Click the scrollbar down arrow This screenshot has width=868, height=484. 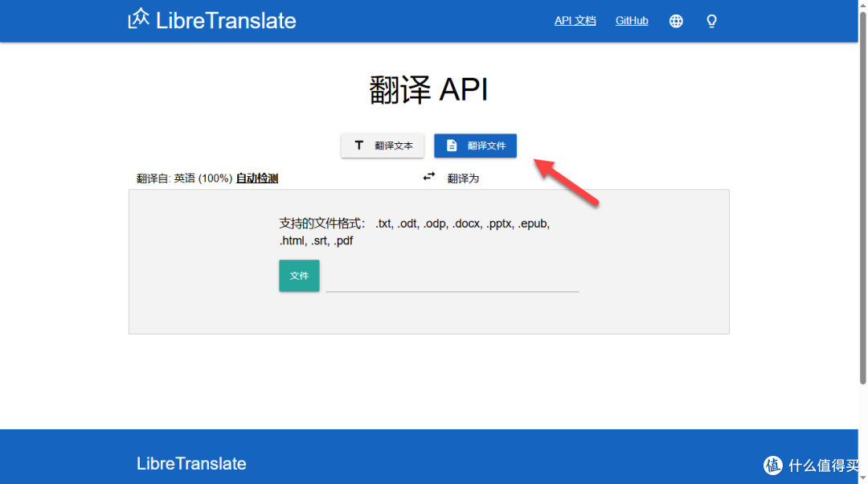click(x=862, y=478)
